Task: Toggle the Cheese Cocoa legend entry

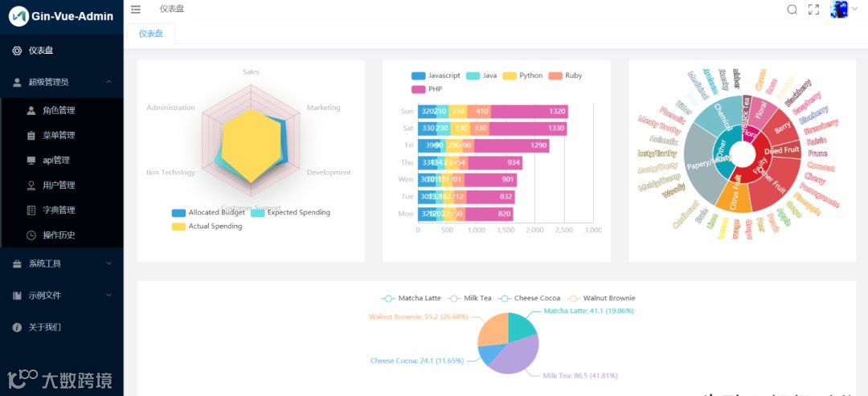Action: (529, 298)
